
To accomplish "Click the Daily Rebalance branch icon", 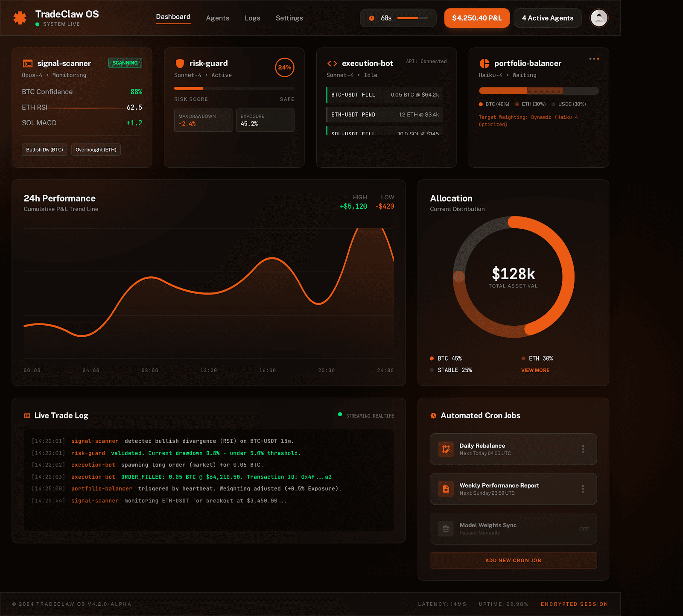I will [x=446, y=449].
